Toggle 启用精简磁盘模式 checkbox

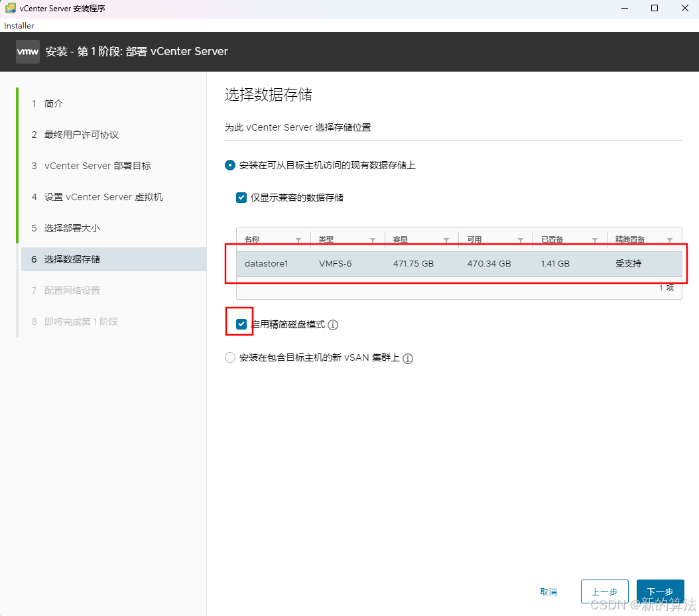pyautogui.click(x=241, y=324)
